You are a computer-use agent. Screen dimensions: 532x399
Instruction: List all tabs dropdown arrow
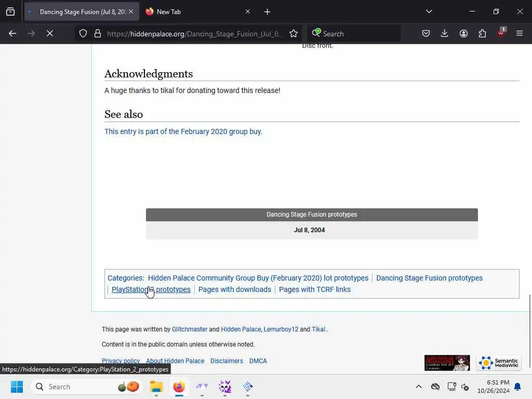tap(429, 11)
